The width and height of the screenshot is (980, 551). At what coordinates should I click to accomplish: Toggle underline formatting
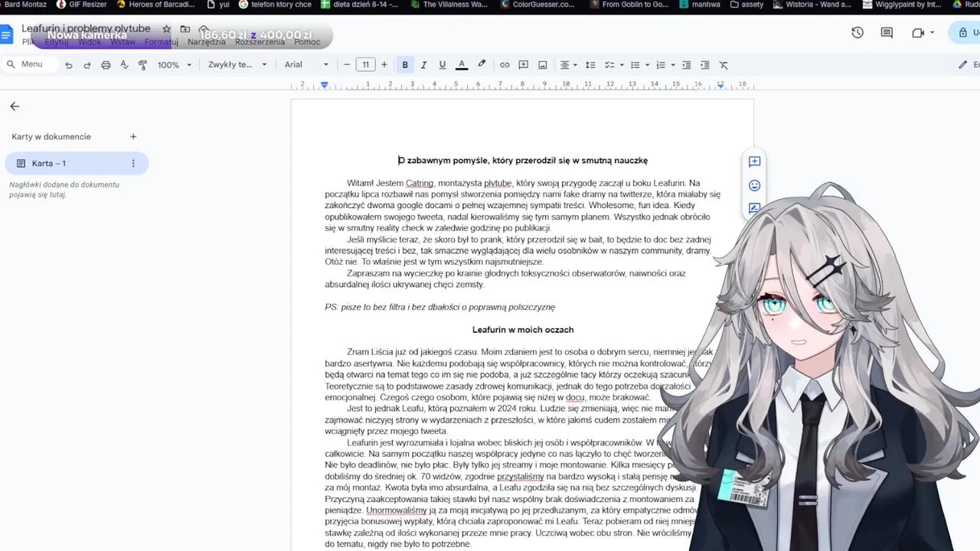click(442, 65)
